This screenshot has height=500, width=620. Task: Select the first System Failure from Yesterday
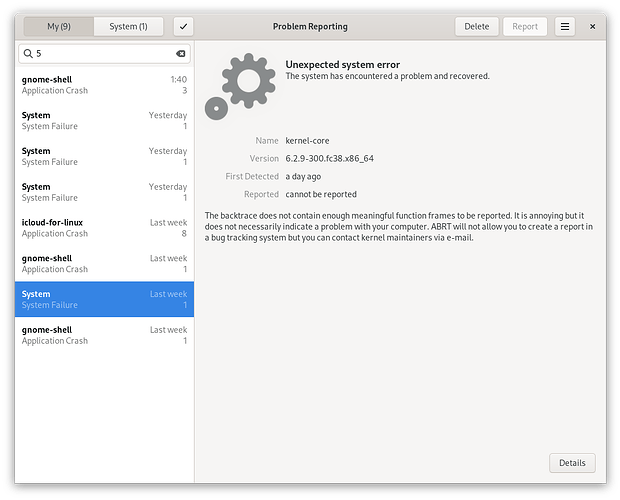(x=104, y=121)
